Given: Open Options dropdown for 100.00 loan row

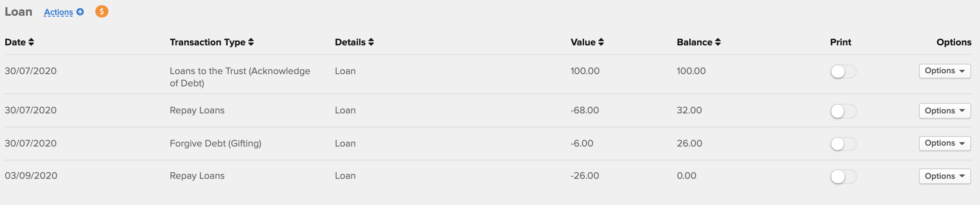Looking at the screenshot, I should pos(945,71).
